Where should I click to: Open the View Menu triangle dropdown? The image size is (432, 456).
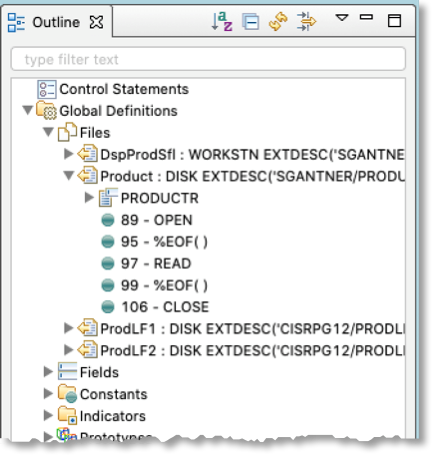342,18
